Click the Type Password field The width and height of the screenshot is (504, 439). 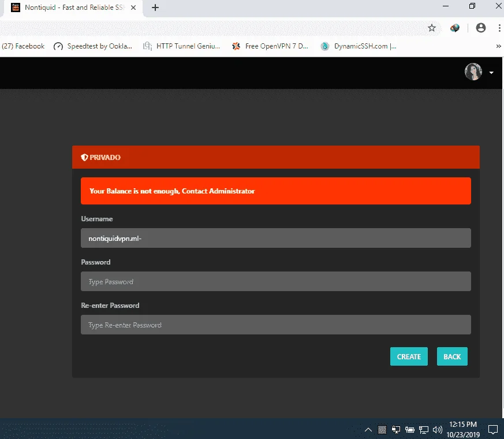tap(276, 281)
